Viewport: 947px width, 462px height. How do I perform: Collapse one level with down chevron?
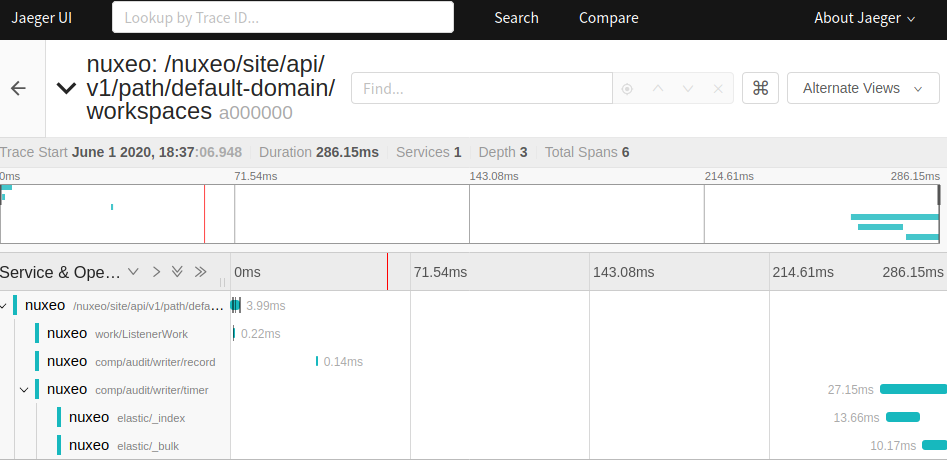133,272
